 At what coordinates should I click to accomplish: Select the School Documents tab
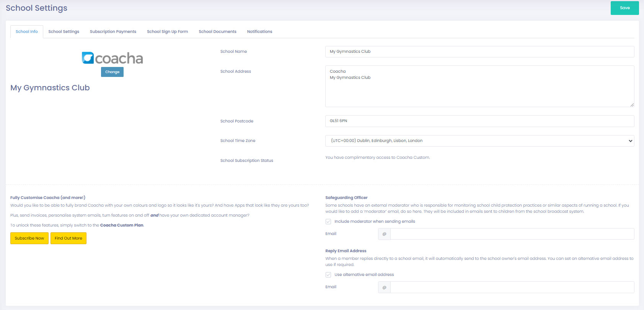coord(217,32)
